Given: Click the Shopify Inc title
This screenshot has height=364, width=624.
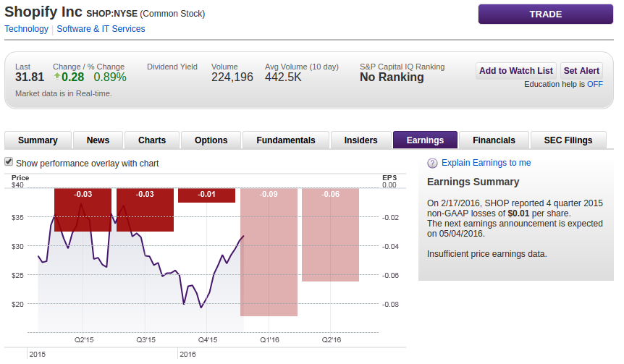Looking at the screenshot, I should (43, 12).
